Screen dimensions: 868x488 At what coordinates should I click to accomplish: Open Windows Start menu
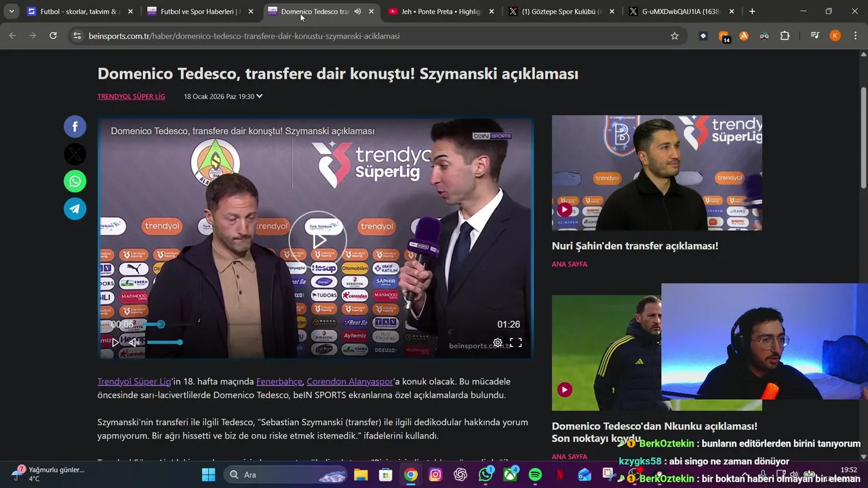pyautogui.click(x=208, y=474)
